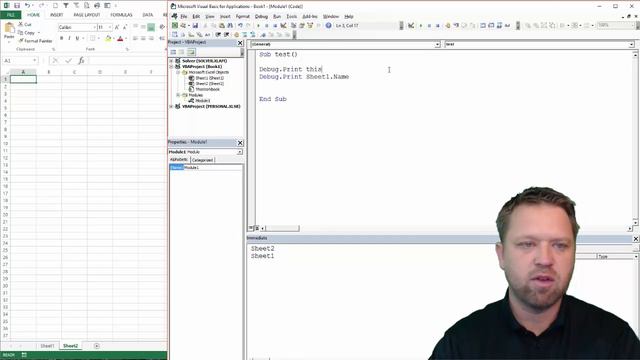Click the code window horizontal scrollbar
640x360 pixels.
click(x=282, y=228)
